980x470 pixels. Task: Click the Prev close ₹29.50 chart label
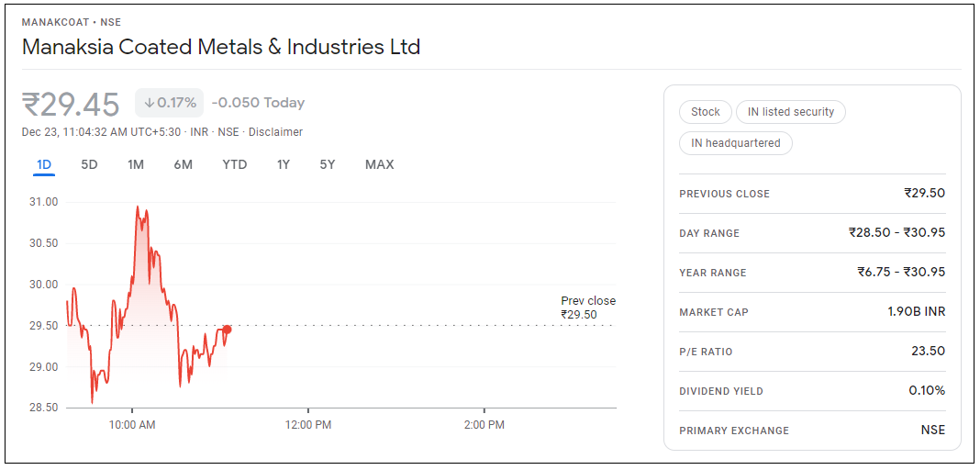(x=588, y=308)
